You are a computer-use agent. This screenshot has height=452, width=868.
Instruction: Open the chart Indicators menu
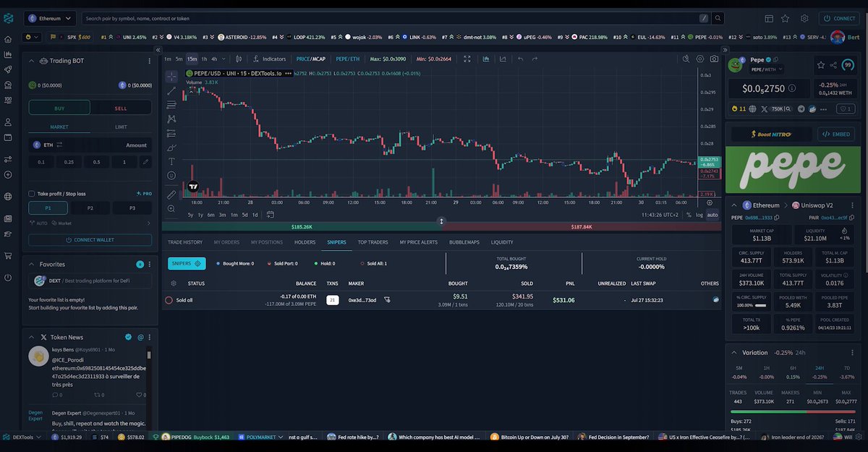point(269,59)
